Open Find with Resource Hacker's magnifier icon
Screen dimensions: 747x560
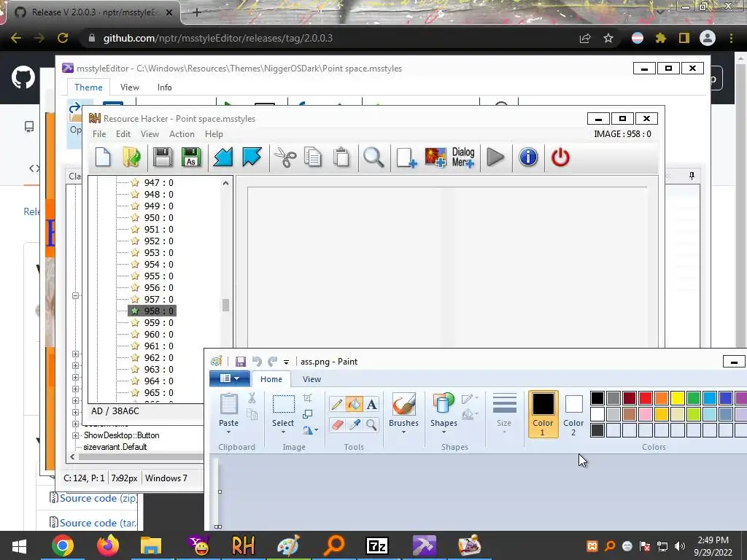(373, 157)
